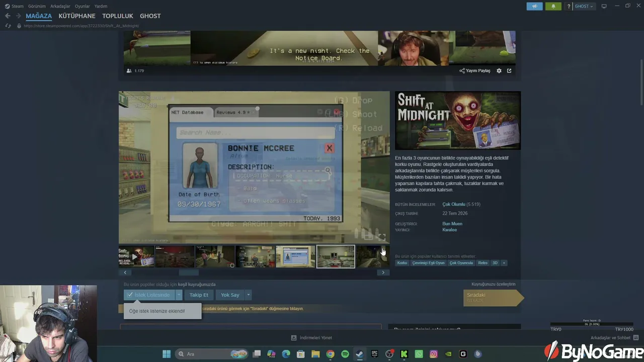Open Instagram from taskbar
The height and width of the screenshot is (362, 644).
click(434, 354)
